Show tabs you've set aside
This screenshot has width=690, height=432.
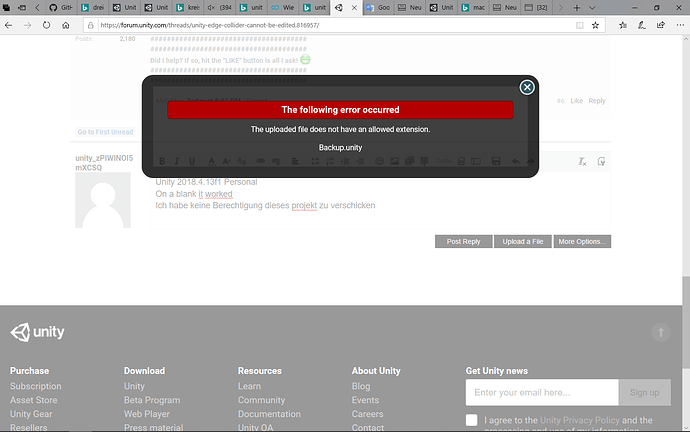click(x=6, y=7)
